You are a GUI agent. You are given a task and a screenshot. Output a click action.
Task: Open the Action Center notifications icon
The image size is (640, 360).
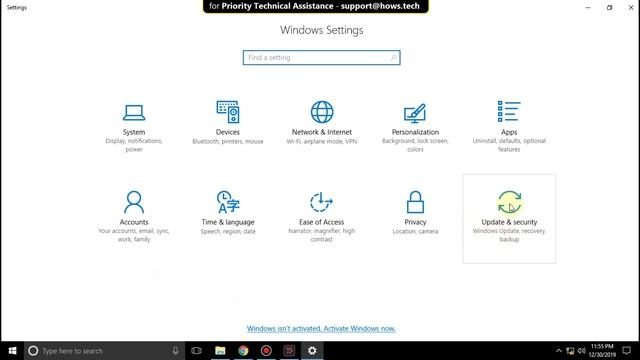627,351
